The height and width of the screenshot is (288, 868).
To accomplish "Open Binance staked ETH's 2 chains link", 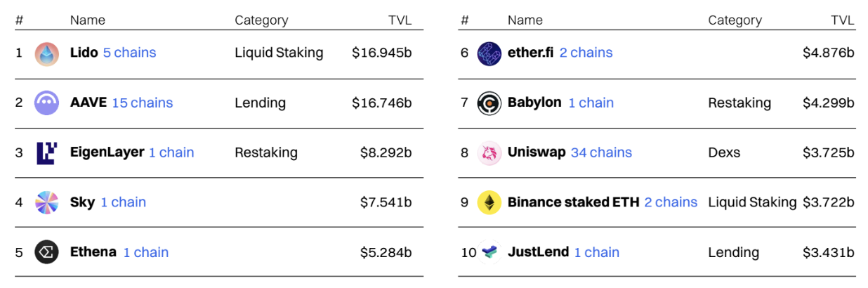I will [671, 202].
